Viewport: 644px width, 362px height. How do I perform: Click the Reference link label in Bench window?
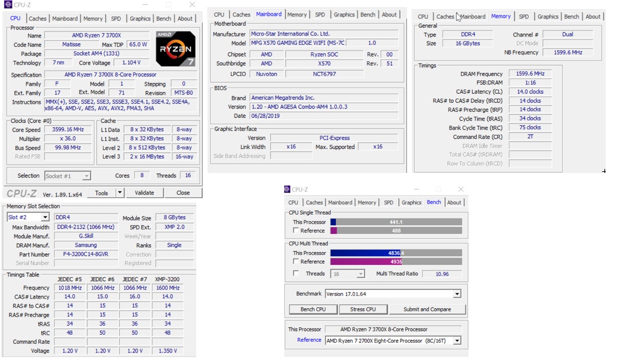click(x=309, y=340)
